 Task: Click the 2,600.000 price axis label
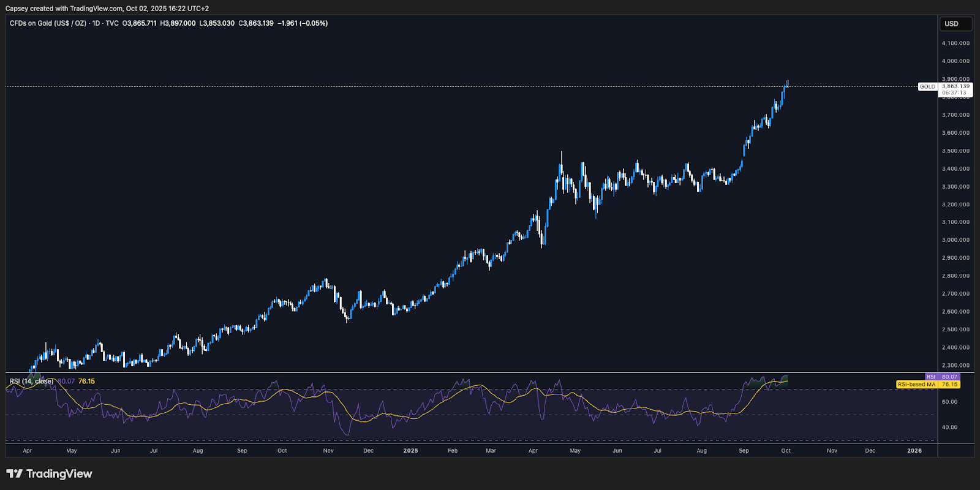(956, 311)
